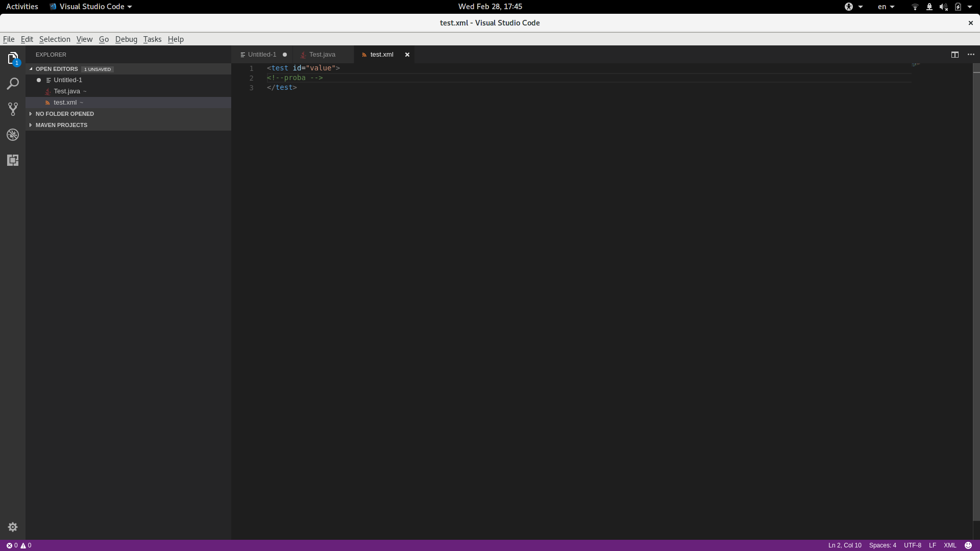
Task: Change UTF-8 file encoding
Action: coord(913,545)
